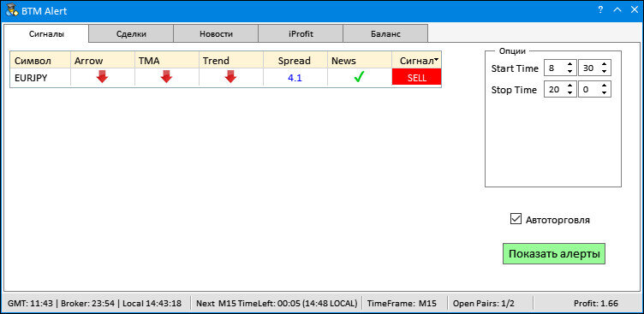Click the Profit: 1.66 status entry
This screenshot has height=314, width=644.
[595, 304]
